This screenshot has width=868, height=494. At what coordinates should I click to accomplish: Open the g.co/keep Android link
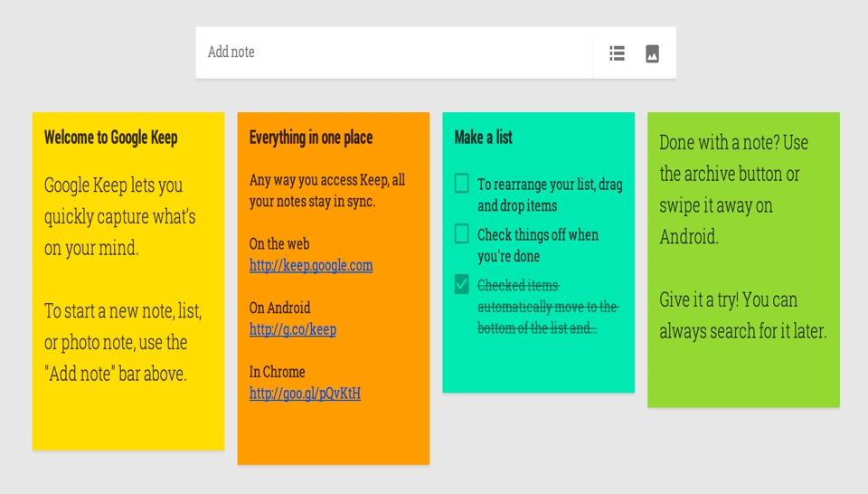pos(293,329)
